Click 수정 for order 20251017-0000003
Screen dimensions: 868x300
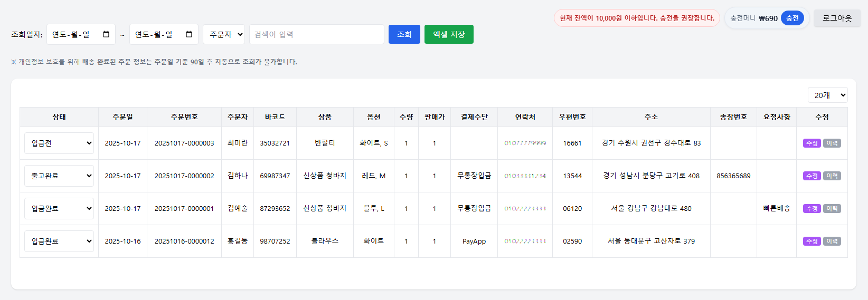pos(812,143)
